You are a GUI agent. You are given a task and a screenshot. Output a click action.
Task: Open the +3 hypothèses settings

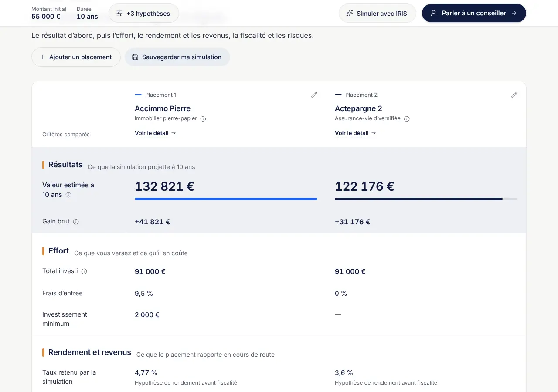pyautogui.click(x=143, y=14)
